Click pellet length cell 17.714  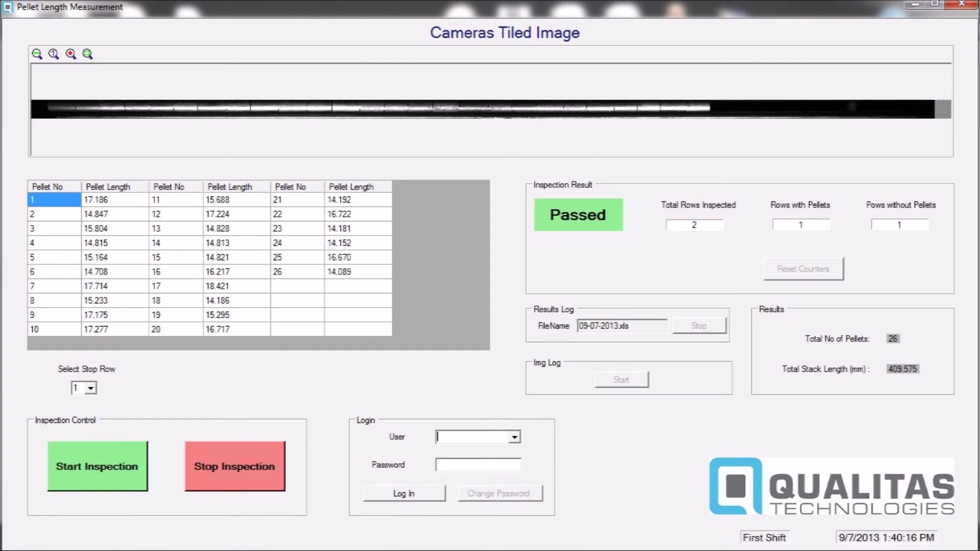(x=115, y=286)
